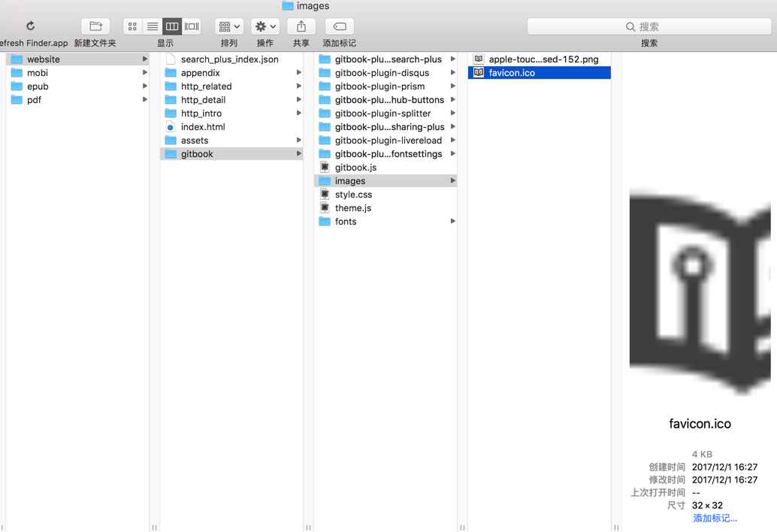The width and height of the screenshot is (777, 532).
Task: Switch to cover flow view mode
Action: [192, 26]
